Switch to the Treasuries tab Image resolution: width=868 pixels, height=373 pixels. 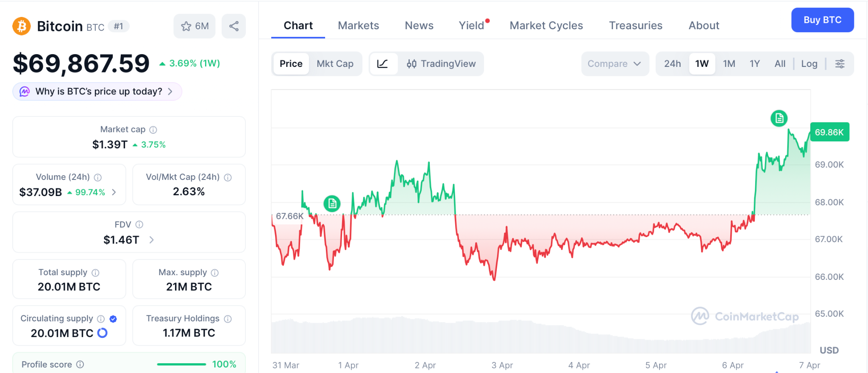tap(635, 26)
